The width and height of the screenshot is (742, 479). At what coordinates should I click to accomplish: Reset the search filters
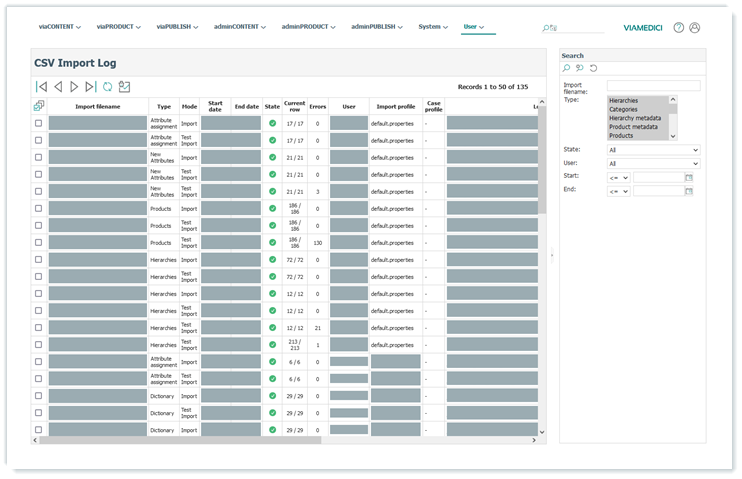593,68
